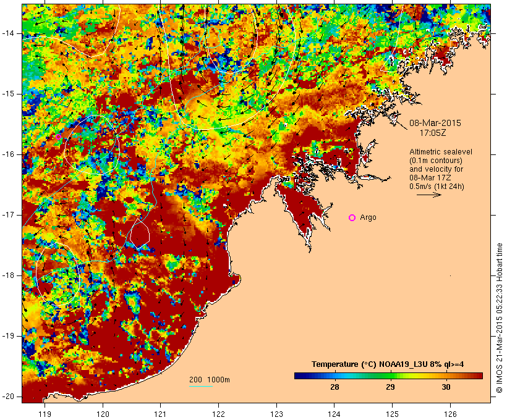Screen dimensions: 507x420
Task: Click the 120 longitude axis label
Action: click(x=103, y=414)
